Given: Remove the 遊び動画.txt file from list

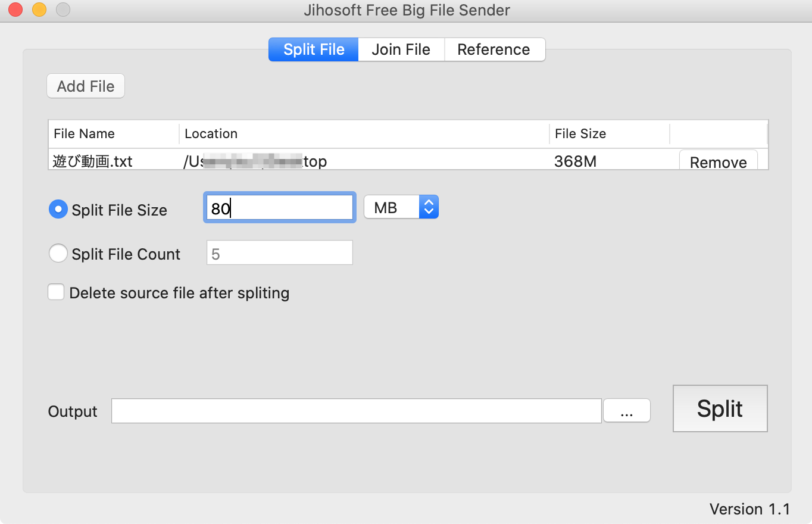Looking at the screenshot, I should (718, 161).
